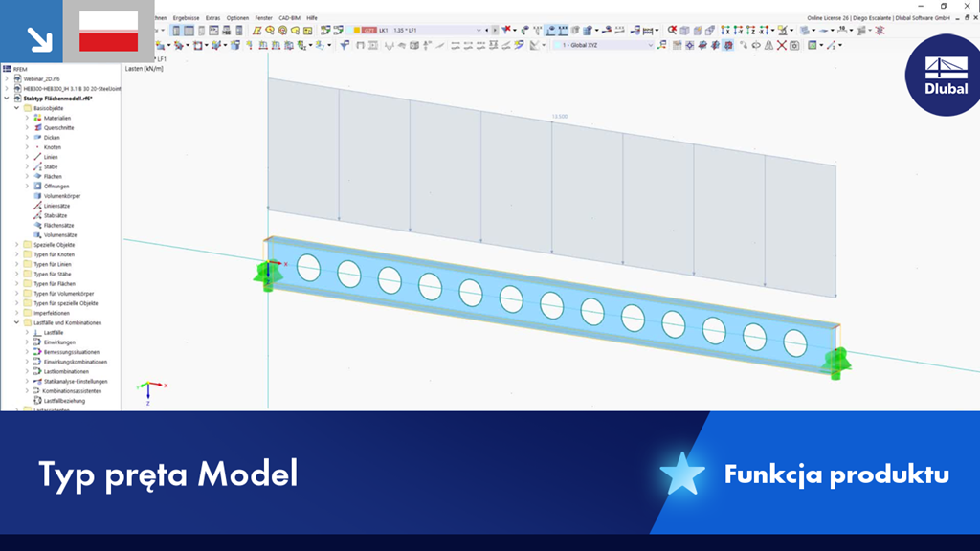Screen dimensions: 980x551
Task: Click the view in X direction icon
Action: click(x=725, y=30)
